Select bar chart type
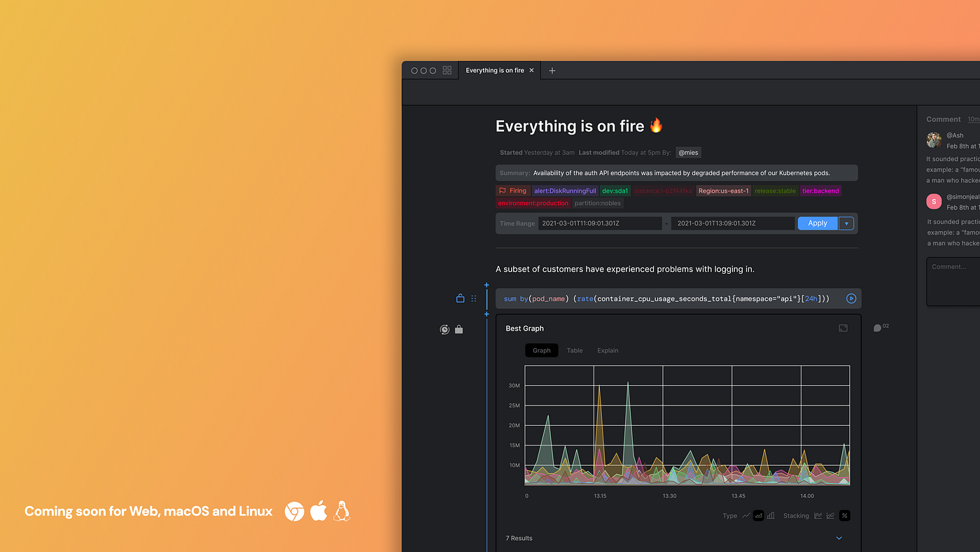 click(x=771, y=516)
